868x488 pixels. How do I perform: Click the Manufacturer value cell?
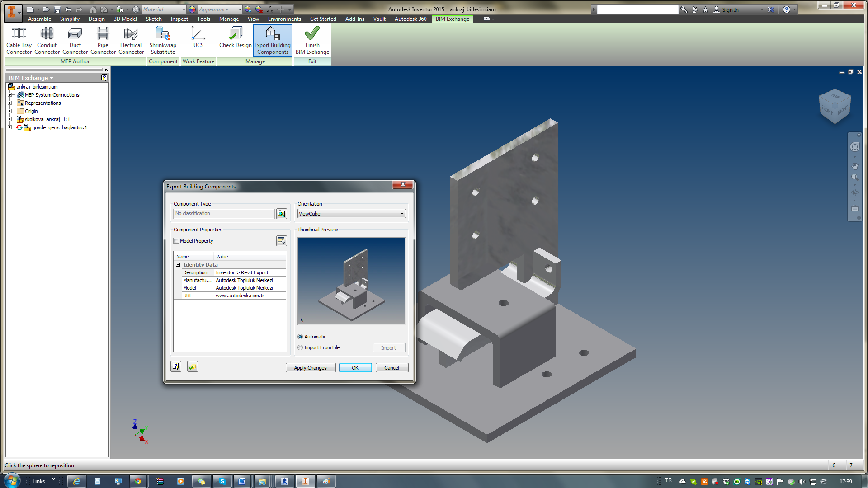[x=250, y=280]
